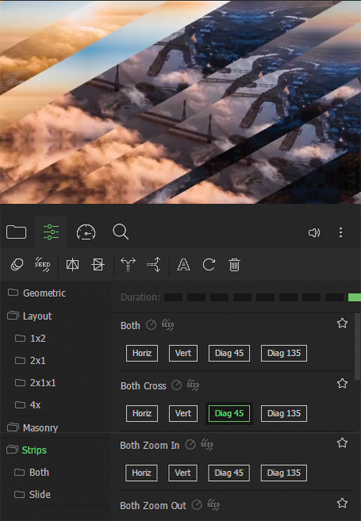361x521 pixels.
Task: Click the seed icon beside Both Zoom In
Action: (x=207, y=445)
